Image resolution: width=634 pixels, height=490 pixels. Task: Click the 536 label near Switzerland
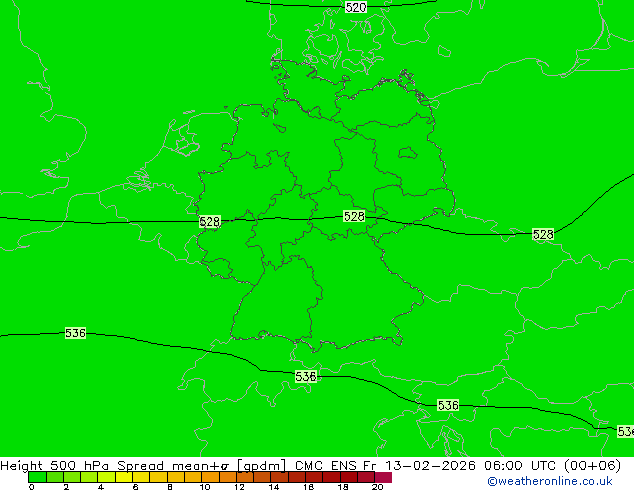pyautogui.click(x=306, y=377)
